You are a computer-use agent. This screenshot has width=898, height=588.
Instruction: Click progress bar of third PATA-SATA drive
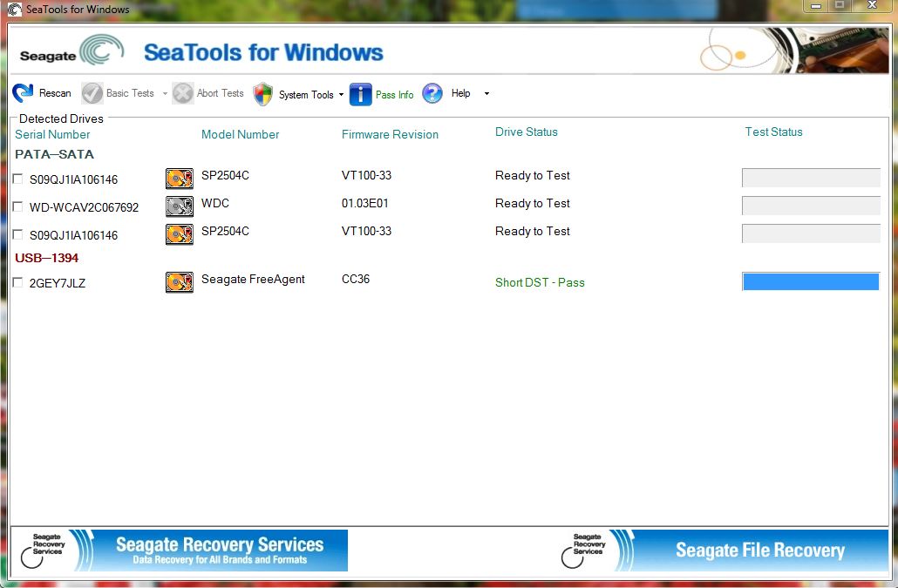(x=810, y=233)
